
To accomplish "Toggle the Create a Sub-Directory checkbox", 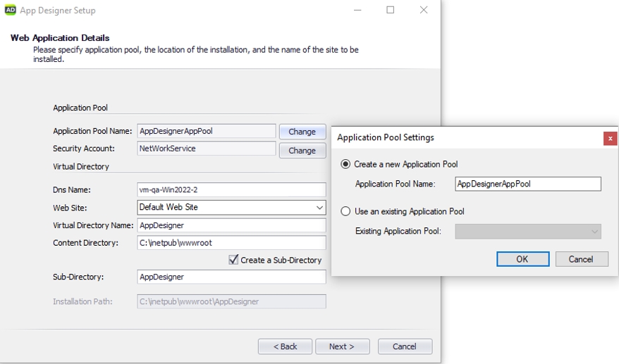I will click(x=233, y=260).
